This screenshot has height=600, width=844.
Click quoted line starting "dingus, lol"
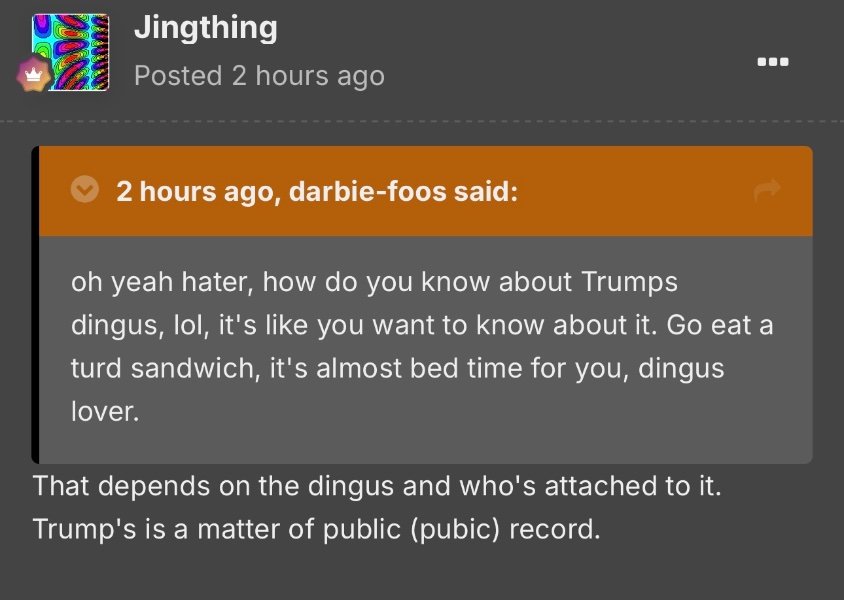422,325
